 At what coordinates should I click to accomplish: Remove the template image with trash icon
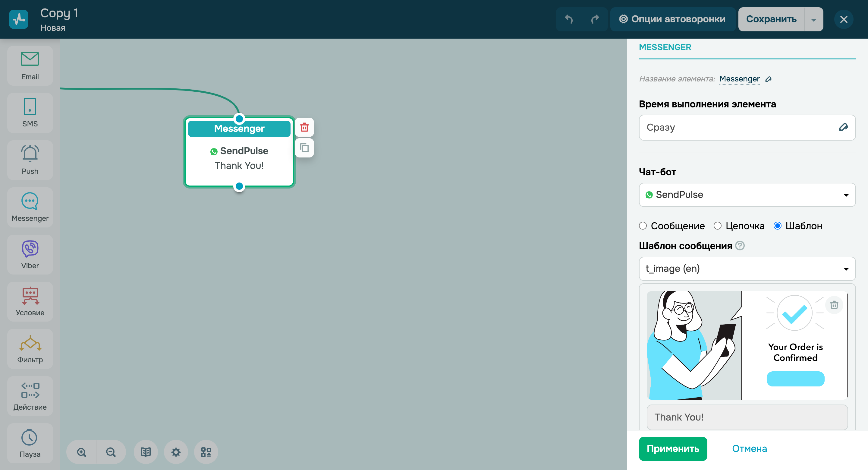coord(834,305)
